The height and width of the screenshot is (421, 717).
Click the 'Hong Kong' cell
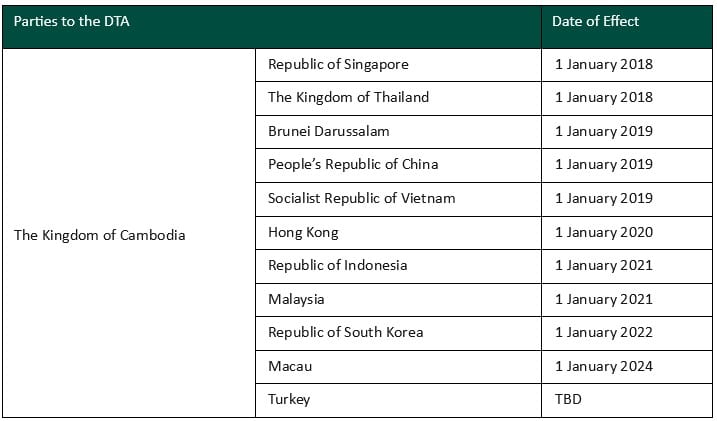tap(398, 233)
